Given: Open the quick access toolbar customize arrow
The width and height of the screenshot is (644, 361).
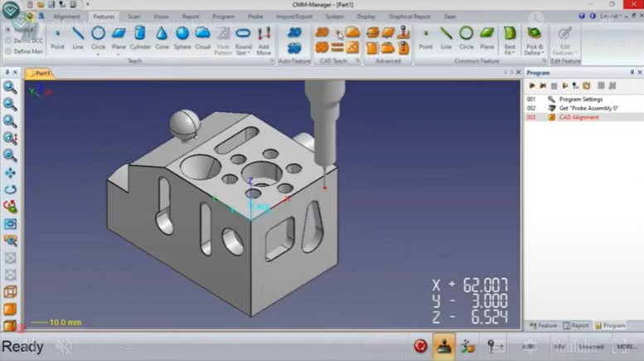Looking at the screenshot, I should (88, 4).
